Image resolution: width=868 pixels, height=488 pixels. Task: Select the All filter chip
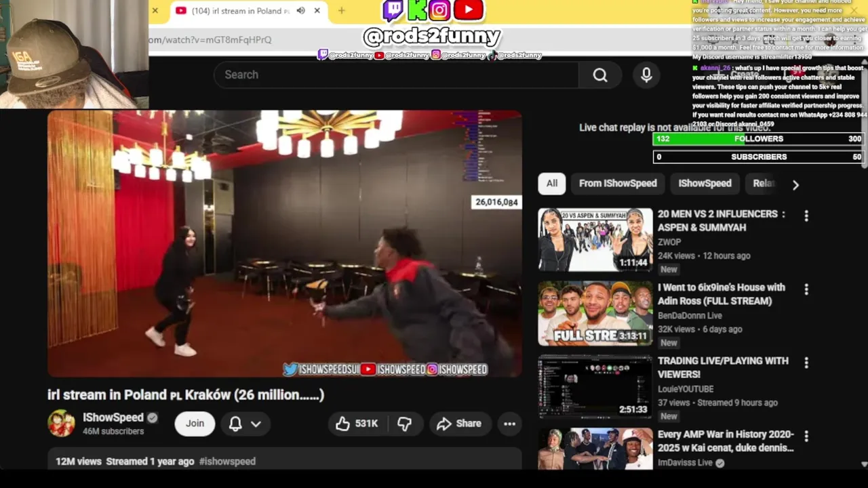552,184
